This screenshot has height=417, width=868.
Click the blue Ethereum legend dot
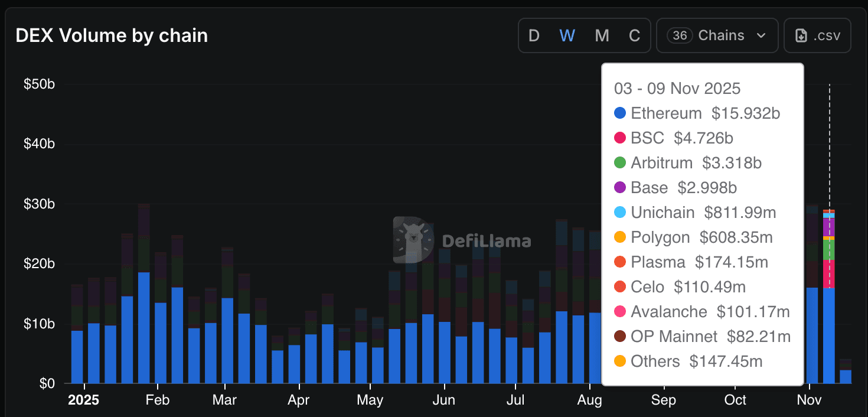[x=620, y=113]
